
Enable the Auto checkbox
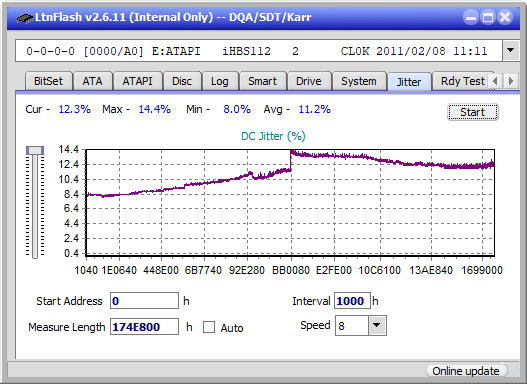click(209, 327)
